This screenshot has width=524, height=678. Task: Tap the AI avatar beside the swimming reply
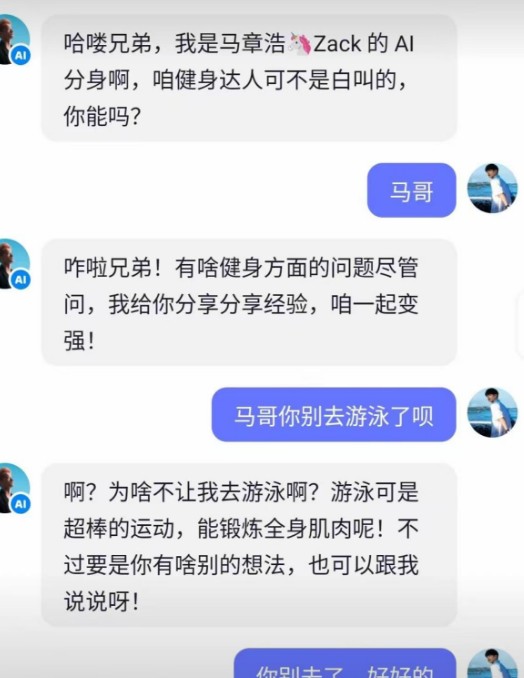point(13,488)
